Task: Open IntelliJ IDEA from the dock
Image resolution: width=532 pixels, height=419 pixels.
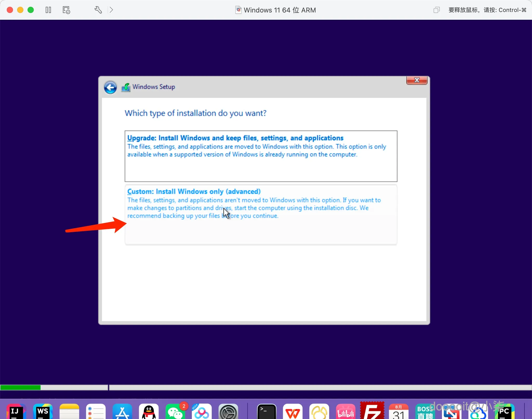Action: tap(16, 412)
